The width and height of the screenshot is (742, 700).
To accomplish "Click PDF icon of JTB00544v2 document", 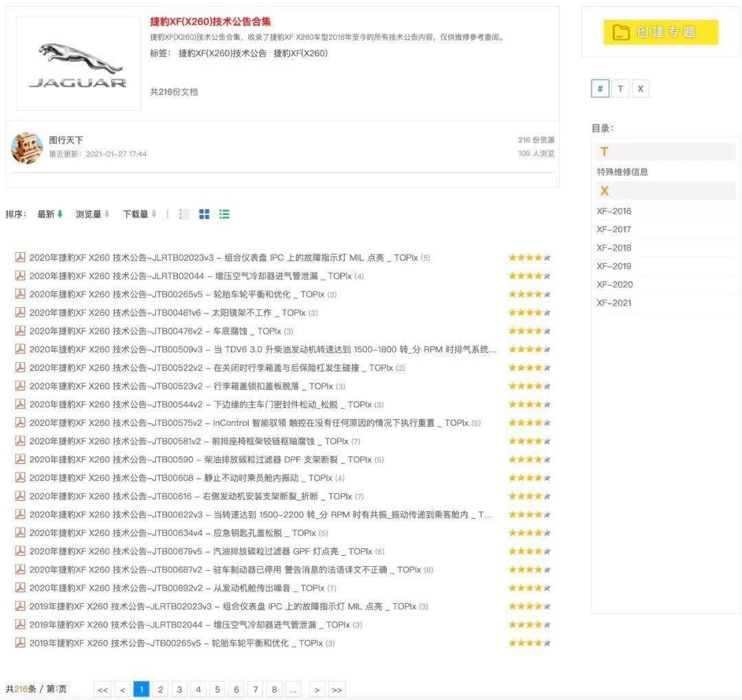I will [x=20, y=404].
